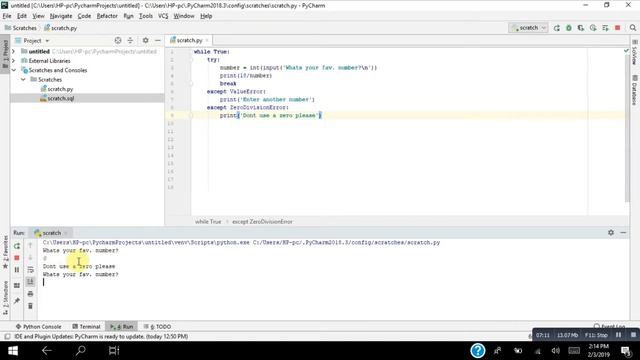Click the Scratches breadcrumb in navigation bar
This screenshot has width=640, height=360.
[x=21, y=28]
